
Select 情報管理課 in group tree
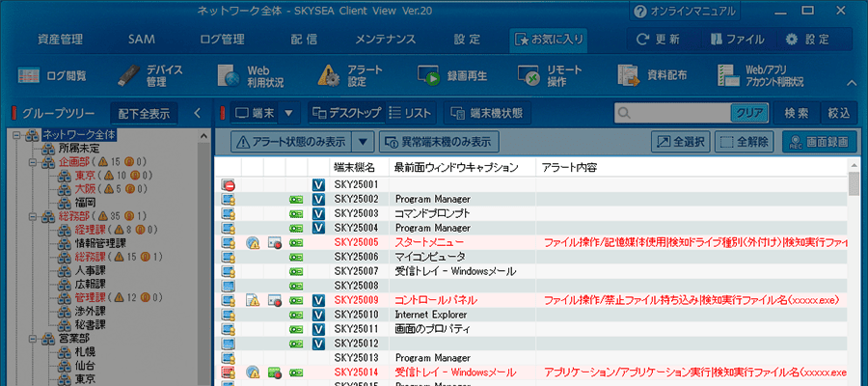coord(100,243)
